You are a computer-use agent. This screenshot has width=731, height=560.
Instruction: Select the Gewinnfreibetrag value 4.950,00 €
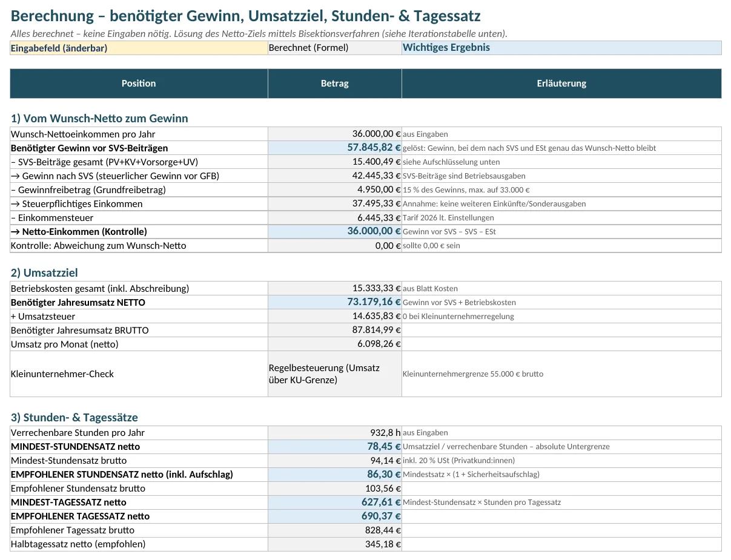335,189
